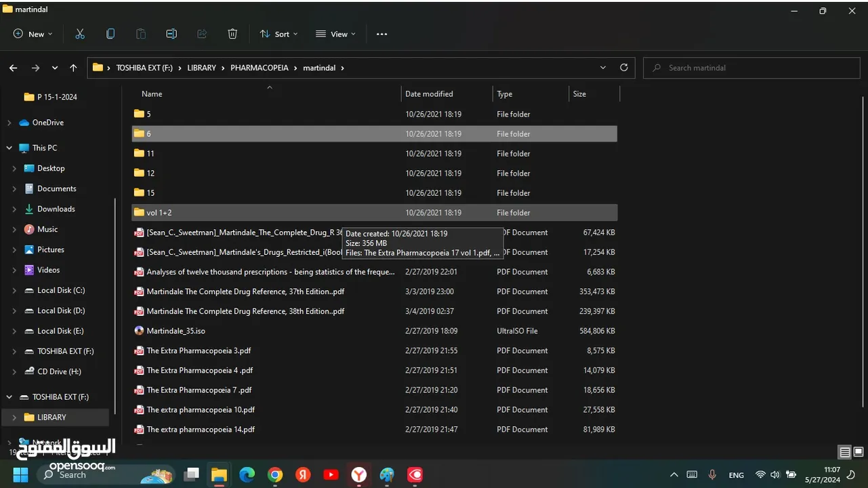Select folder named 15
This screenshot has width=868, height=488.
tap(374, 193)
